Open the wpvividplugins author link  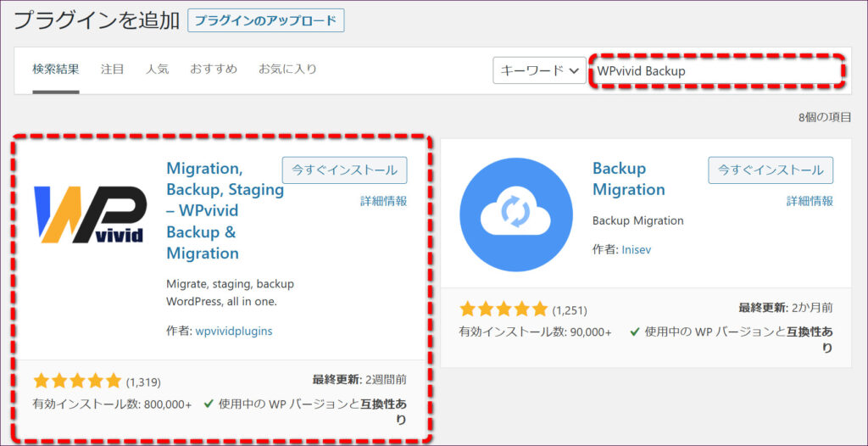point(234,331)
